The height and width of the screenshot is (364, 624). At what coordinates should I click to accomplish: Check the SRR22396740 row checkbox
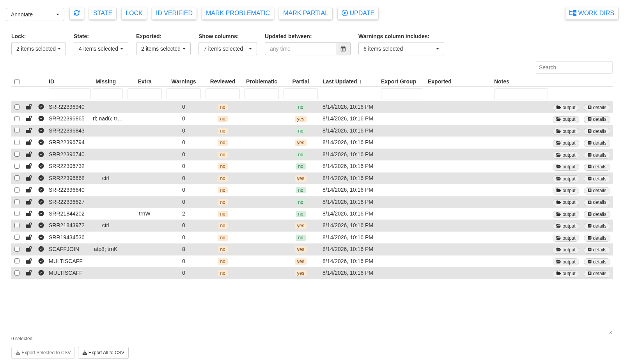(17, 154)
